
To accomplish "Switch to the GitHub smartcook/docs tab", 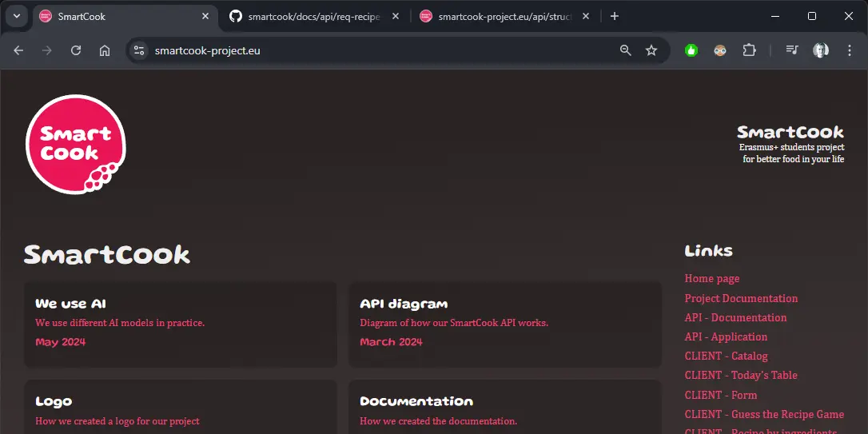I will [314, 17].
